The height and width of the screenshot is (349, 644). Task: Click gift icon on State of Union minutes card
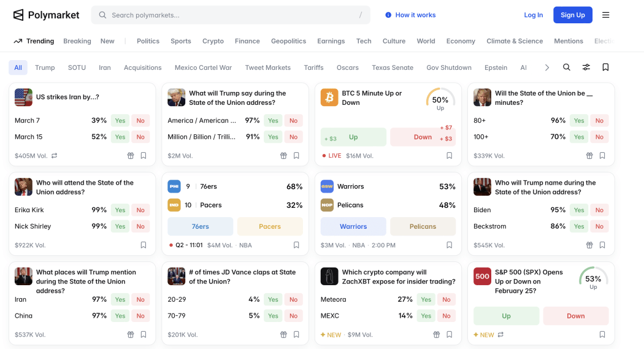[x=589, y=156]
